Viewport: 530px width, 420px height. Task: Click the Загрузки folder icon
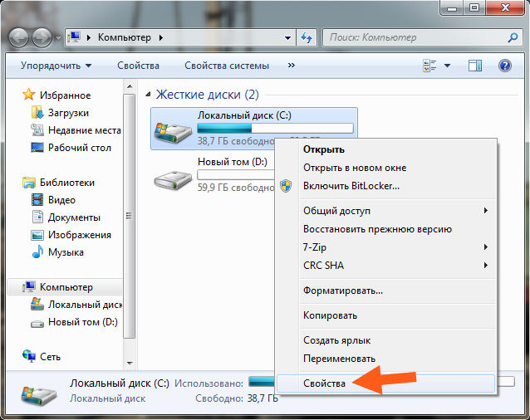37,113
